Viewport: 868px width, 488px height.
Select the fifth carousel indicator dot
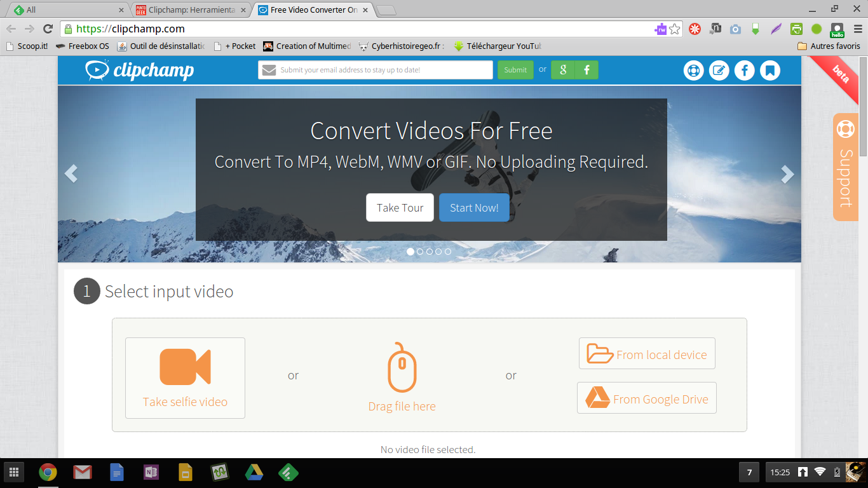coord(448,252)
